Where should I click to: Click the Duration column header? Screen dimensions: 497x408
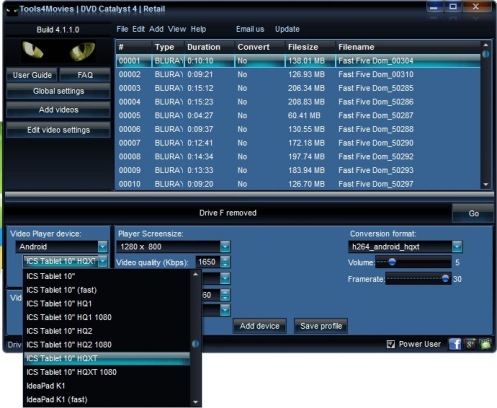[210, 47]
